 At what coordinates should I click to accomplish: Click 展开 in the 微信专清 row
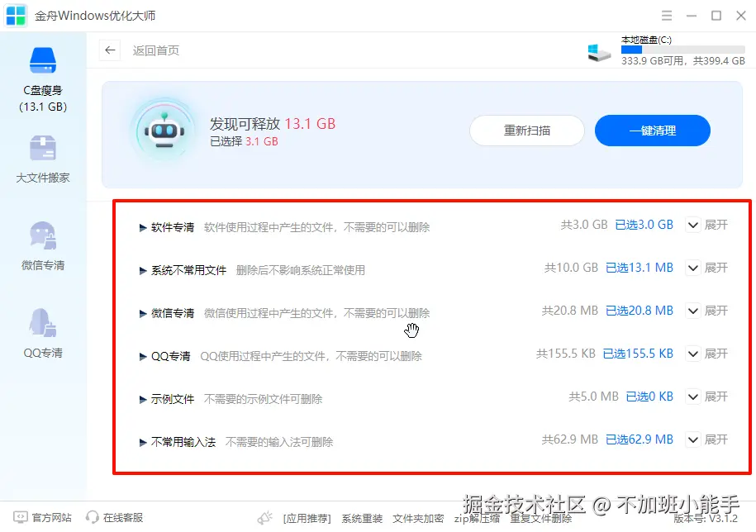click(716, 311)
